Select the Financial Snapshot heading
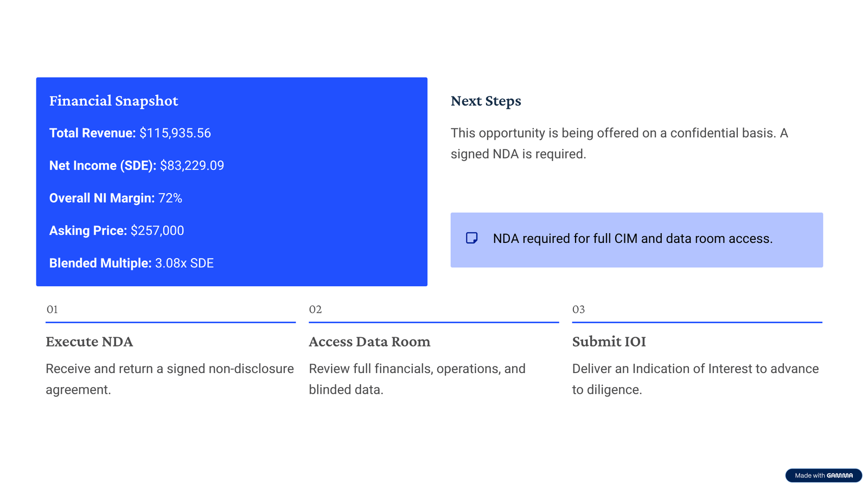 click(113, 101)
